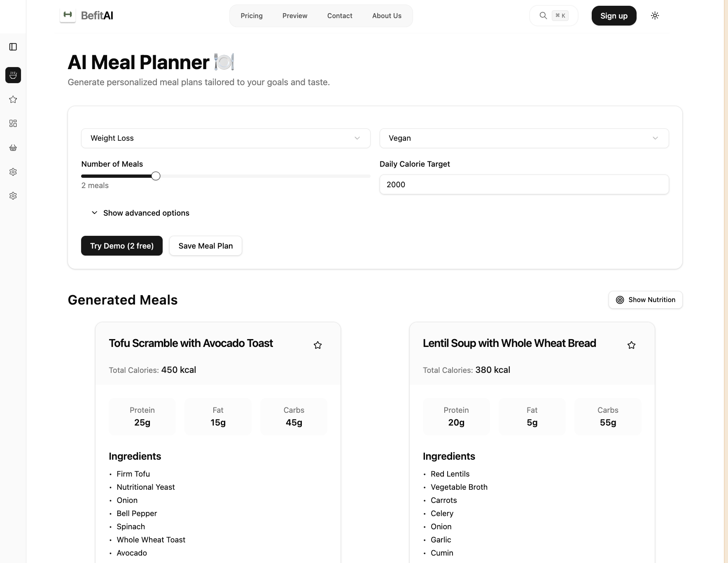Click the Show Nutrition button

[645, 300]
